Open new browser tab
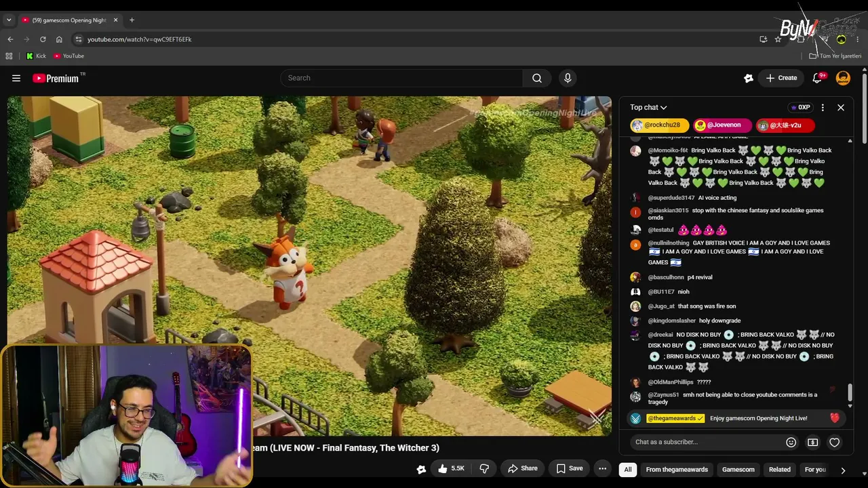Screen dimensions: 868x488 point(132,20)
